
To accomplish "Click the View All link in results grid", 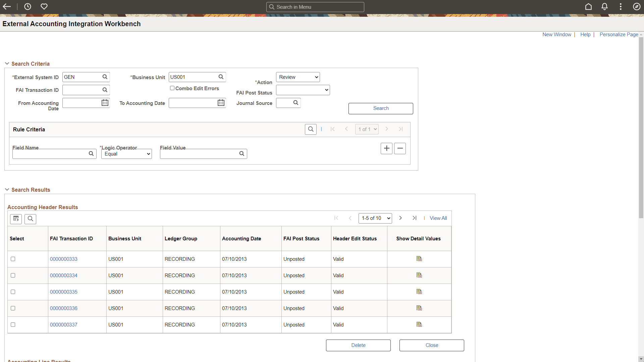I will 438,218.
